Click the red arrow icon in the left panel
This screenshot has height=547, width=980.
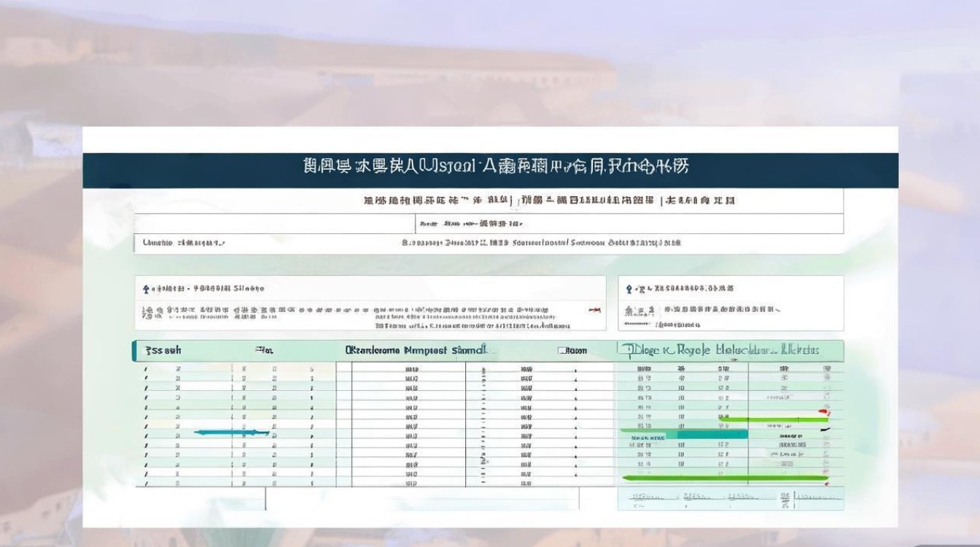(x=594, y=309)
